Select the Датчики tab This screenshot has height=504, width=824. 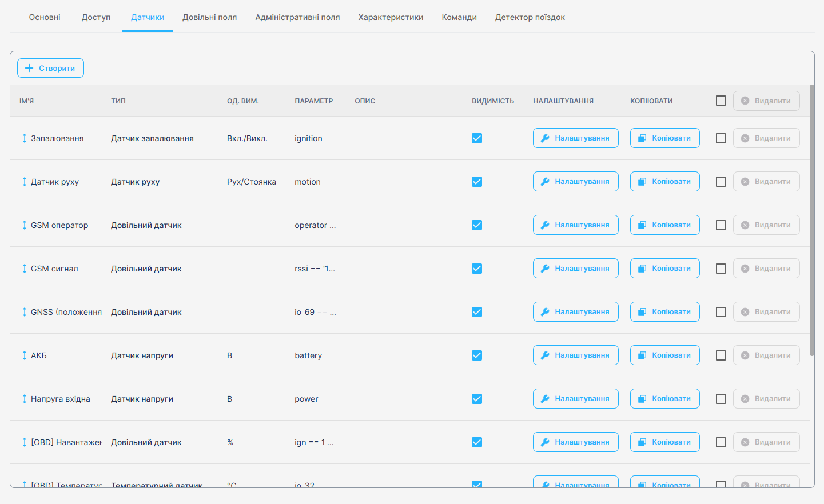[x=148, y=17]
